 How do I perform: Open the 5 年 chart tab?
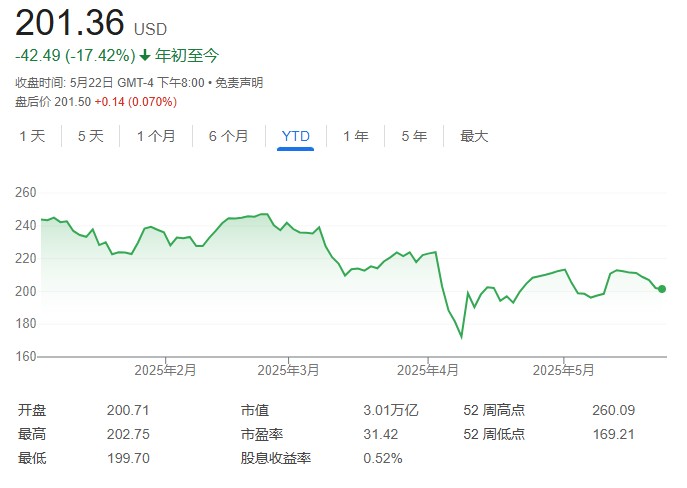pyautogui.click(x=414, y=136)
